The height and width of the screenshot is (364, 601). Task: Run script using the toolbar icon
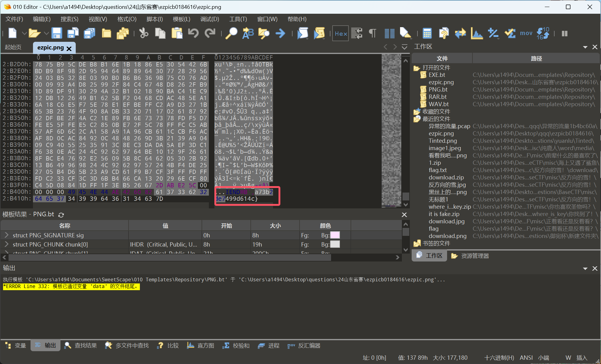(302, 33)
